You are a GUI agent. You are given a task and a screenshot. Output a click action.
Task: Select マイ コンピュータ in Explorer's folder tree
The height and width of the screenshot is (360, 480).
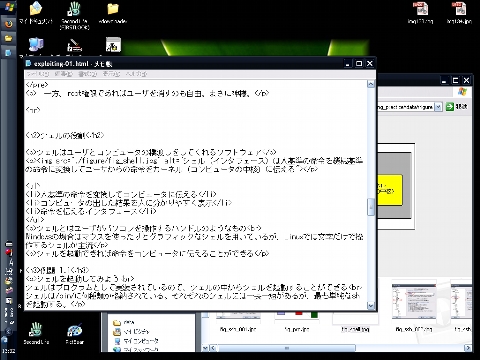[136, 341]
